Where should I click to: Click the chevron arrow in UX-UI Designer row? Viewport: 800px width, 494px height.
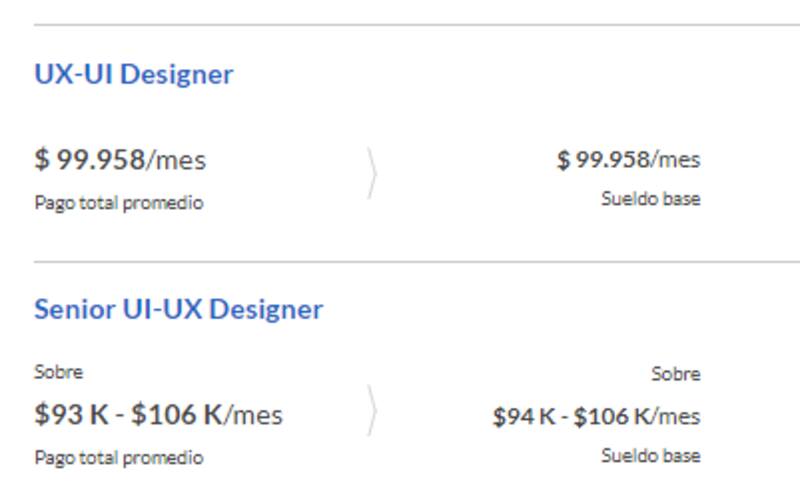[x=372, y=173]
